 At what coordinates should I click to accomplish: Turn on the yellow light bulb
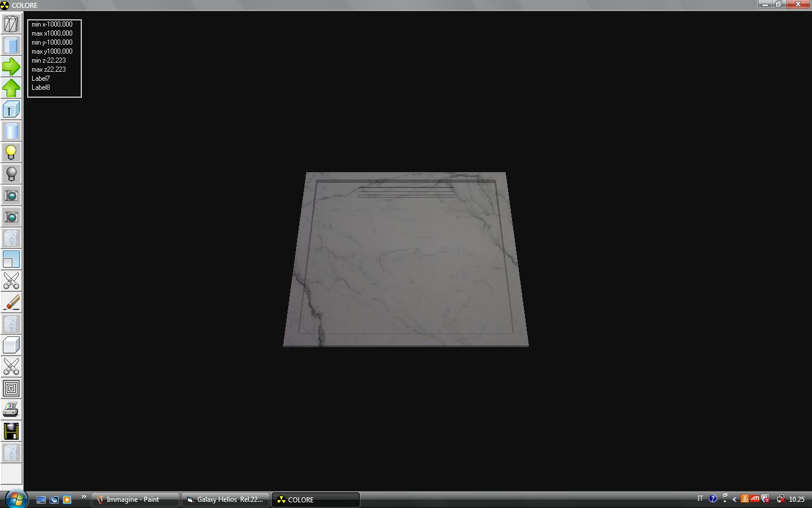pos(11,152)
